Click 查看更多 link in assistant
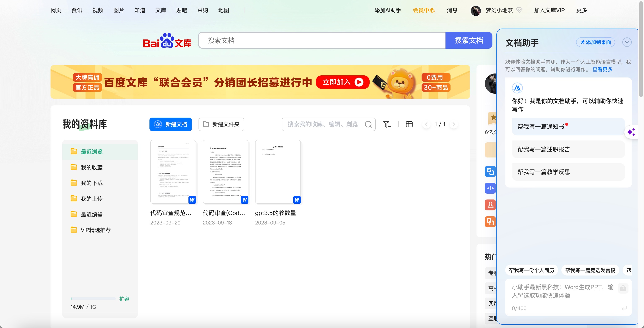This screenshot has width=644, height=328. (x=602, y=69)
